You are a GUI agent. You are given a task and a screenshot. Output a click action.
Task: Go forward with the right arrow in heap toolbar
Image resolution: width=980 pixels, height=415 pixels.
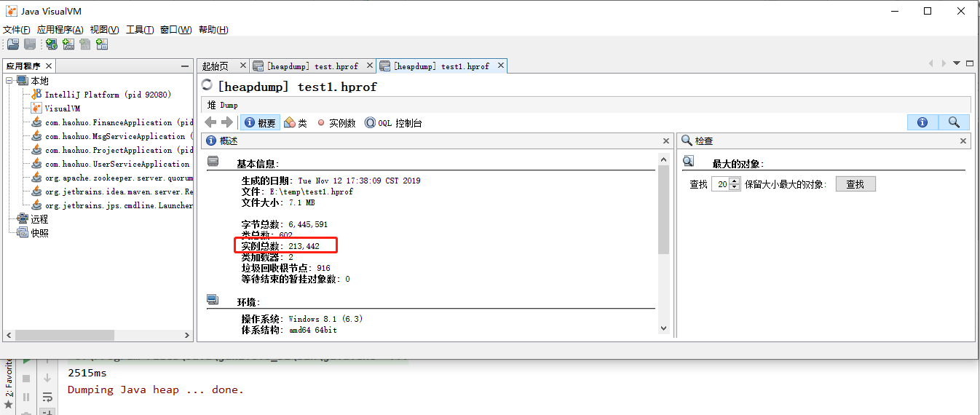[x=226, y=122]
